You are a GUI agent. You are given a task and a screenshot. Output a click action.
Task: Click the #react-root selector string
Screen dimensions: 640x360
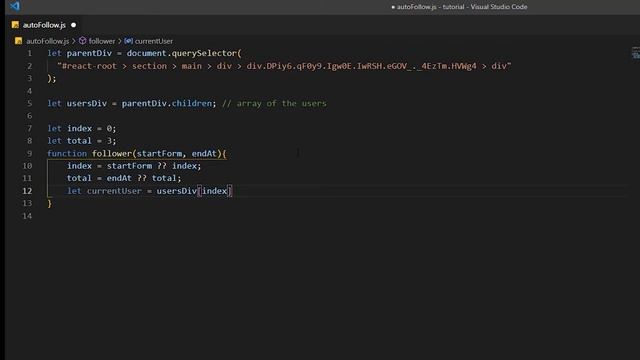(x=284, y=66)
